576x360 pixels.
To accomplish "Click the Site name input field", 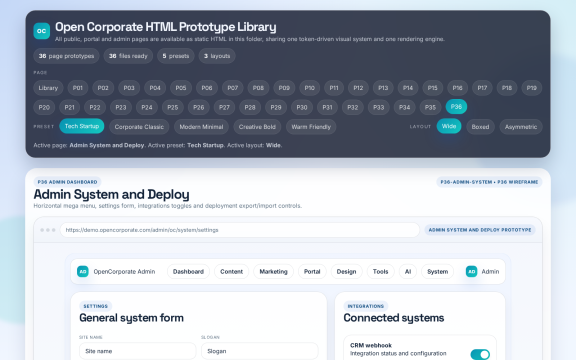I will [x=138, y=351].
